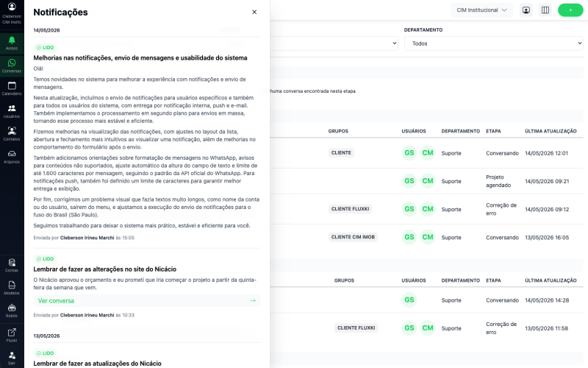Open Contatos icon in sidebar
The width and height of the screenshot is (588, 368).
click(12, 134)
